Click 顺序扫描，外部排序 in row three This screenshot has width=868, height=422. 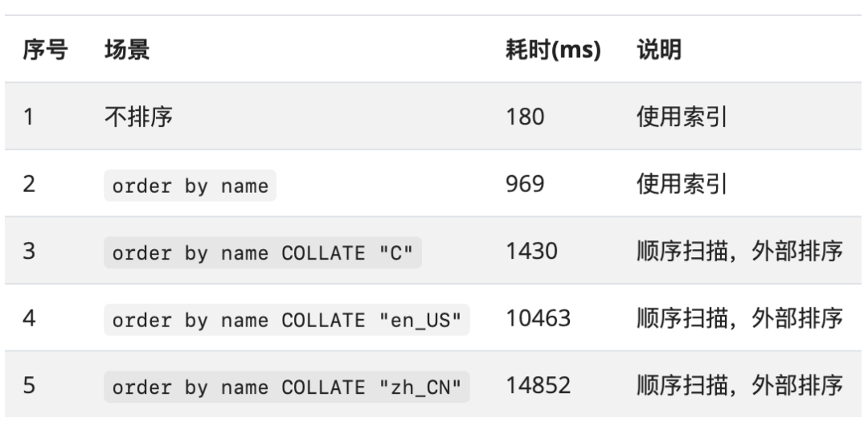click(x=739, y=252)
